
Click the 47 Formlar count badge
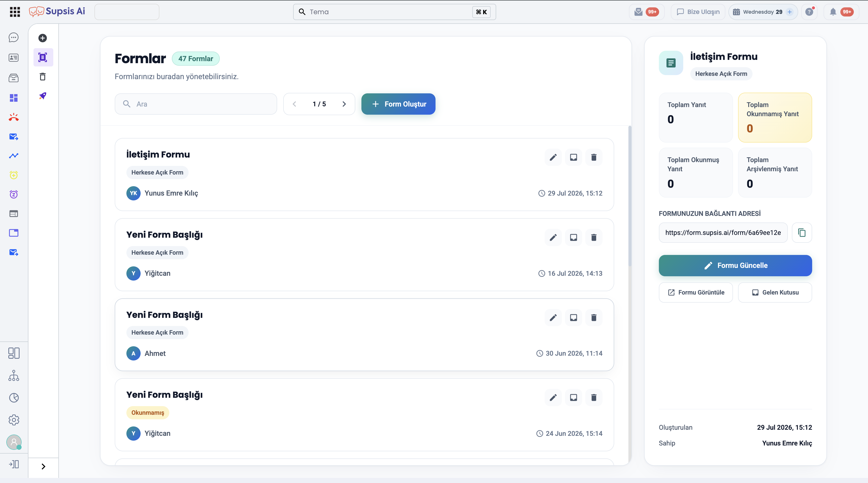click(196, 59)
